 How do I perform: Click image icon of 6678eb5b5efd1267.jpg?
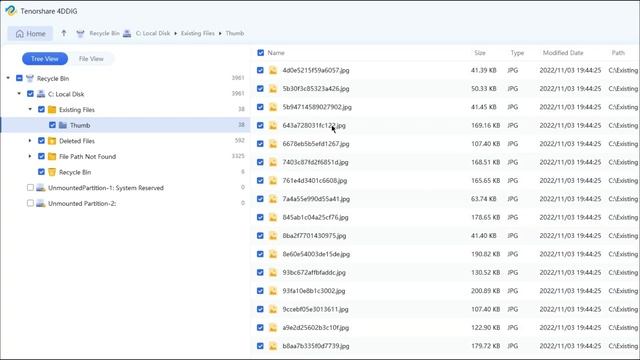pyautogui.click(x=273, y=144)
